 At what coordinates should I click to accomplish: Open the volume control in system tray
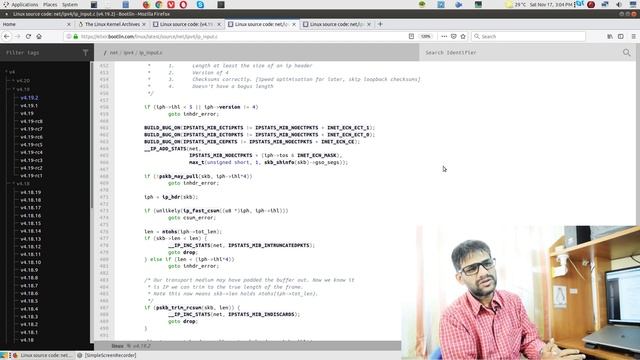coord(619,4)
